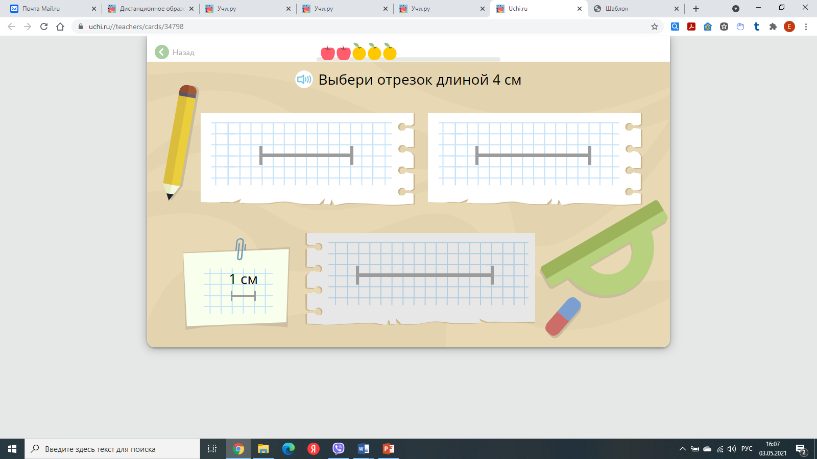Reload the current page
817x459 pixels.
point(44,27)
